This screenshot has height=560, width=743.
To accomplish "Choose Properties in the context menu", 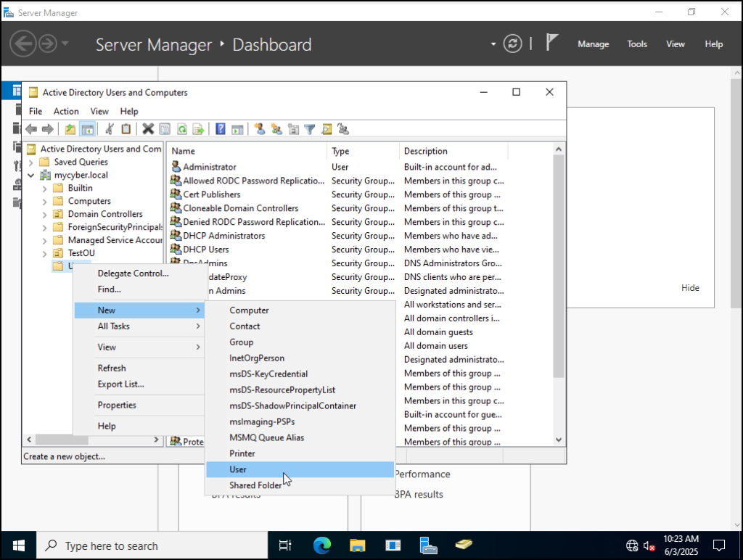I will [139, 405].
